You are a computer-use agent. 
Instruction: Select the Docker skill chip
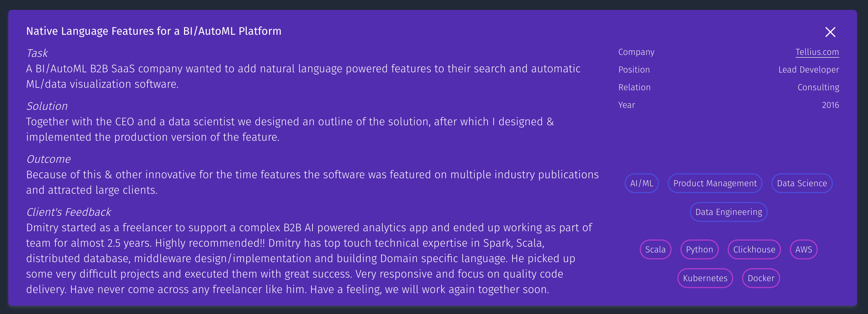(761, 278)
